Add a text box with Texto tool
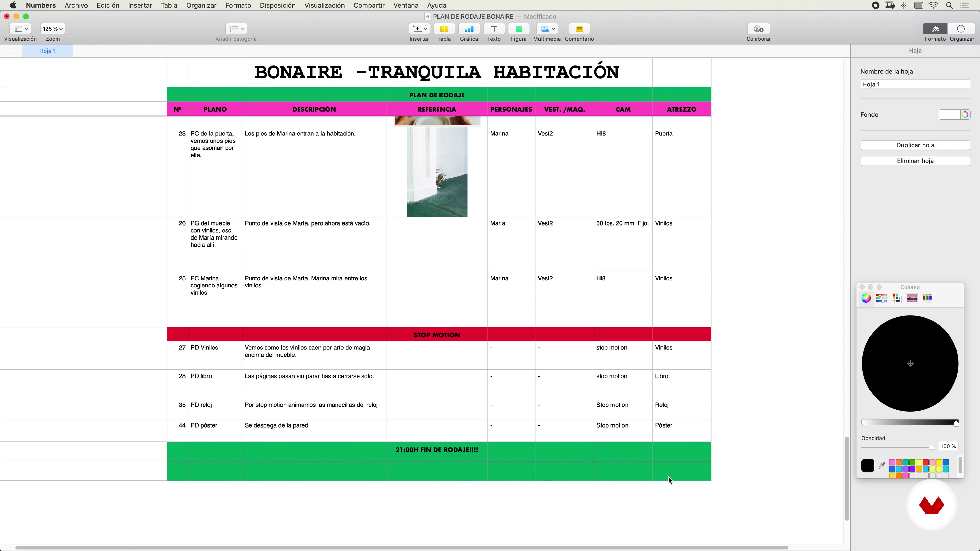 (x=494, y=29)
